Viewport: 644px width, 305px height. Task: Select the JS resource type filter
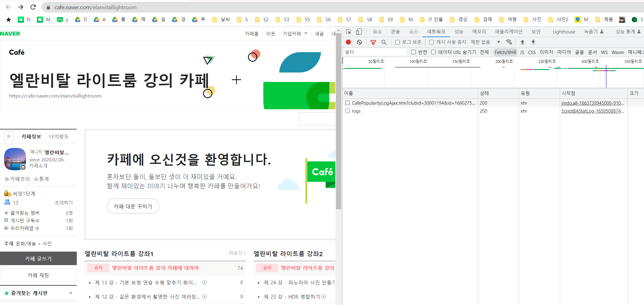click(x=522, y=52)
